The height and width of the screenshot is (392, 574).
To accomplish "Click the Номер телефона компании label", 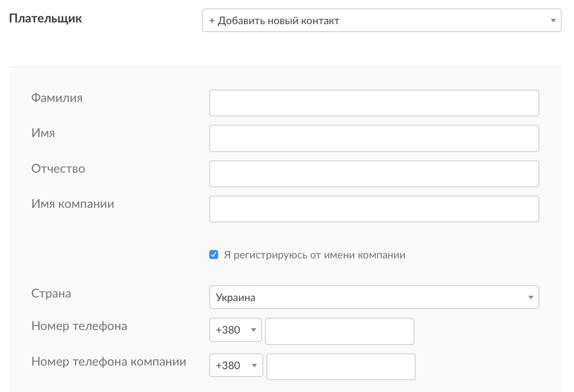I will 109,362.
